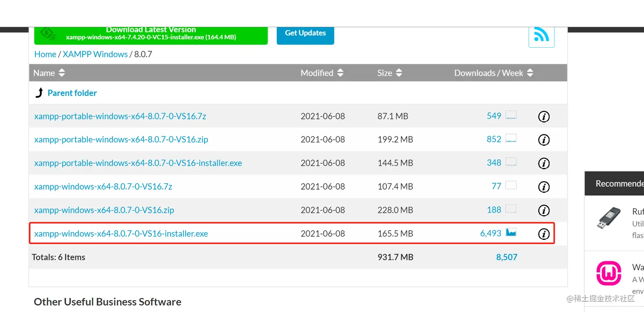Sort by Size column arrows
This screenshot has height=312, width=644.
pos(399,73)
